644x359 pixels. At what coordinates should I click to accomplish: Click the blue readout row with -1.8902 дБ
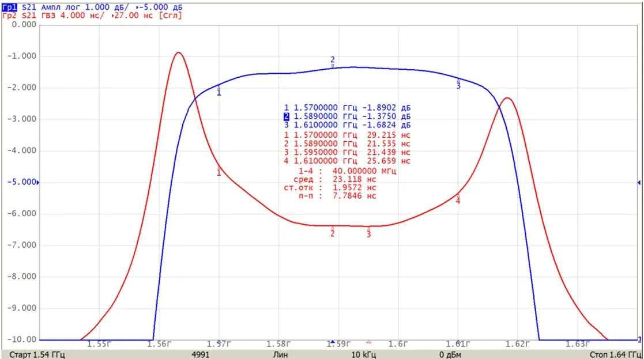click(x=347, y=108)
